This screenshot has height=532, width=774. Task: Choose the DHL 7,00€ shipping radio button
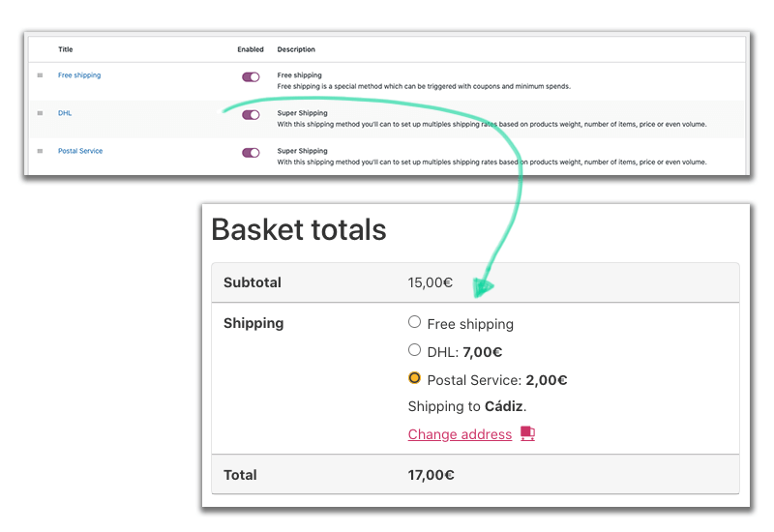click(415, 350)
